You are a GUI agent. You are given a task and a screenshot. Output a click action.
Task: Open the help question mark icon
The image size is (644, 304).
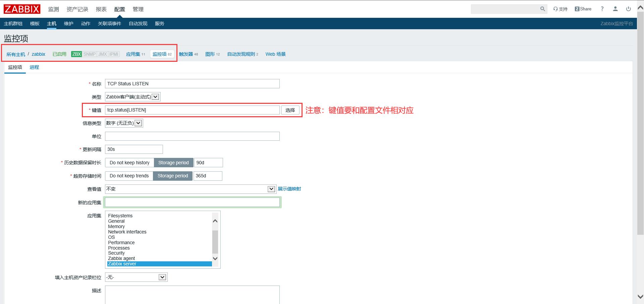click(602, 9)
